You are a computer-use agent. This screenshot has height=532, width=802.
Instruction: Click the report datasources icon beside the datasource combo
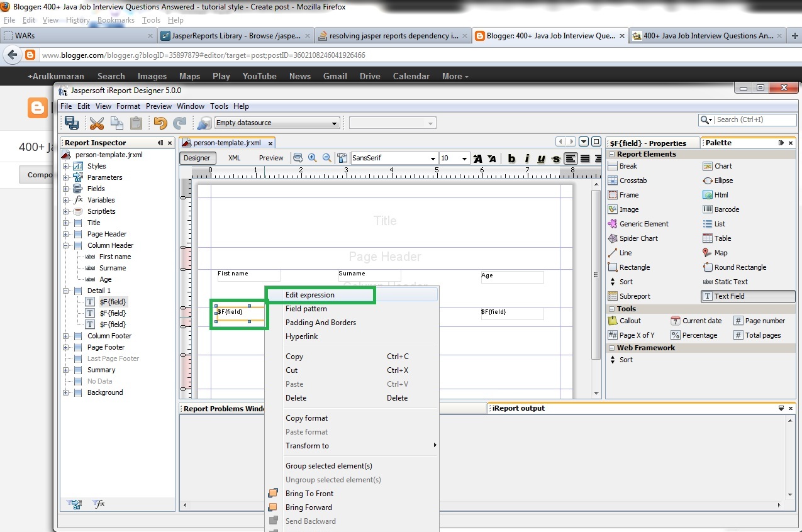click(204, 123)
